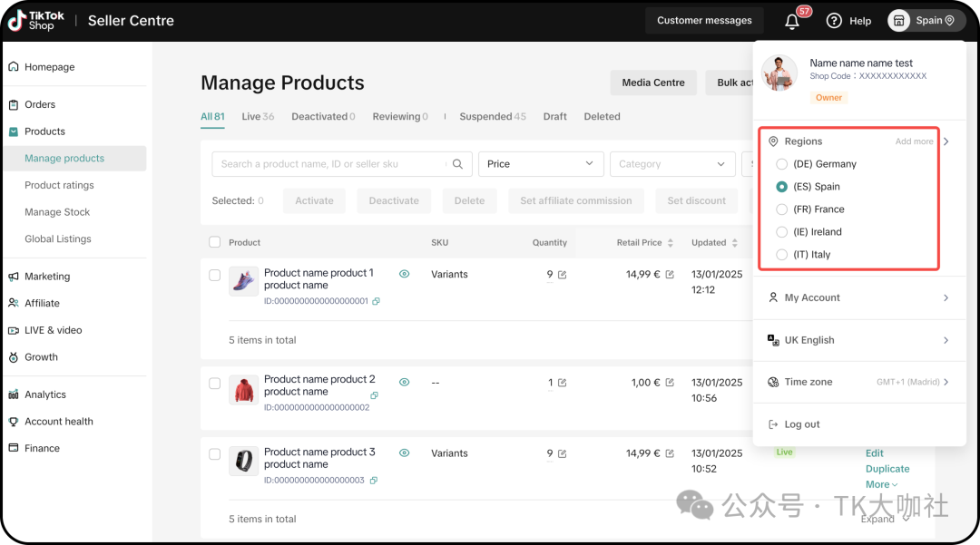Viewport: 980px width, 545px height.
Task: Select the Germany region radio
Action: point(781,164)
